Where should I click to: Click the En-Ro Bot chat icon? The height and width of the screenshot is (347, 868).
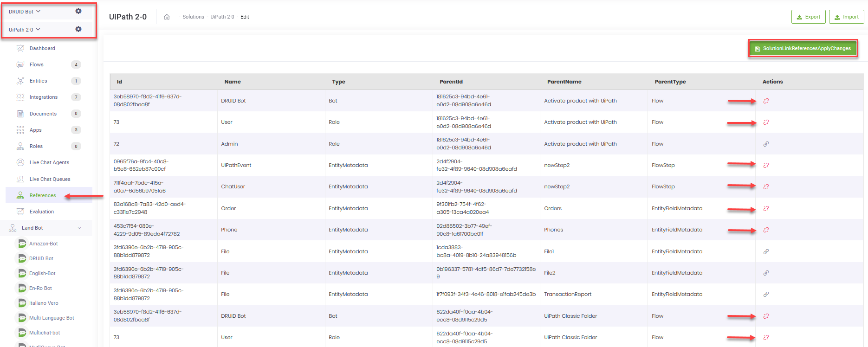22,288
